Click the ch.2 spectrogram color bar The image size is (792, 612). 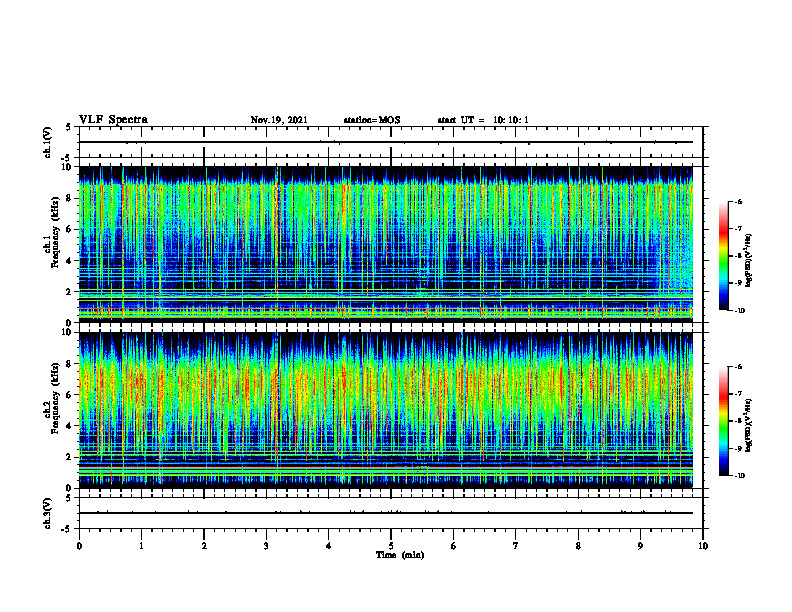click(723, 421)
